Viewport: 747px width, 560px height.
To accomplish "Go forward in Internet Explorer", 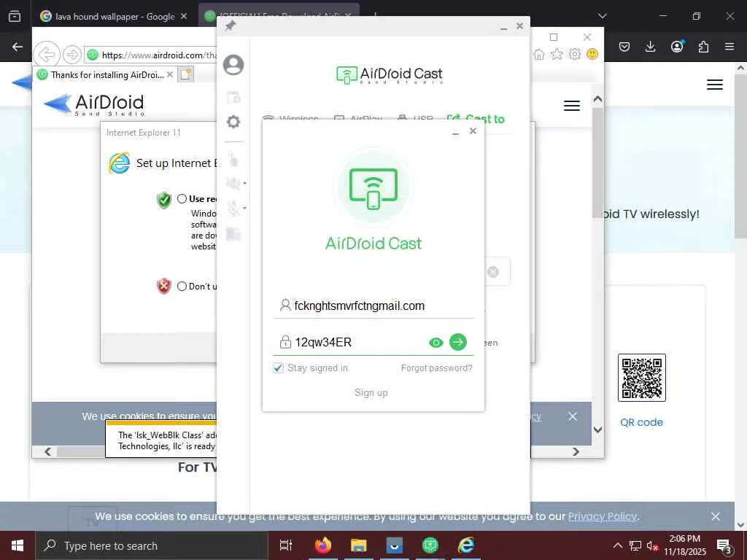I will 72,55.
